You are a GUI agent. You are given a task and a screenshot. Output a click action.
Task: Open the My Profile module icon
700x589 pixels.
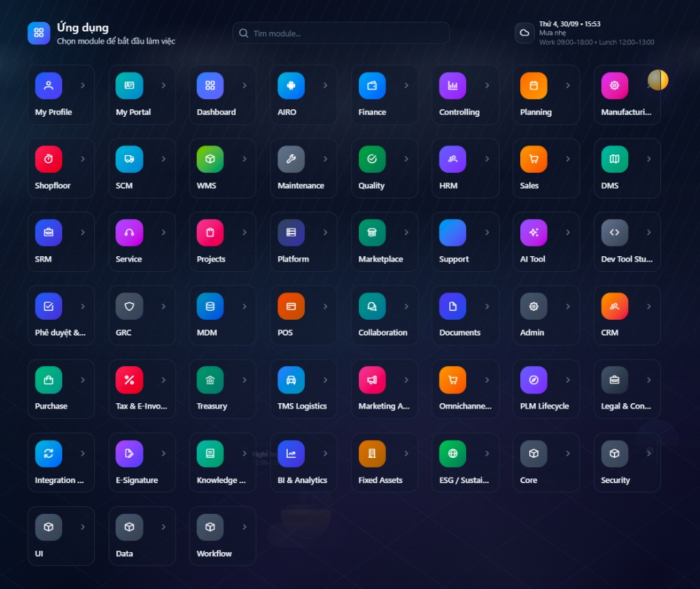coord(49,85)
